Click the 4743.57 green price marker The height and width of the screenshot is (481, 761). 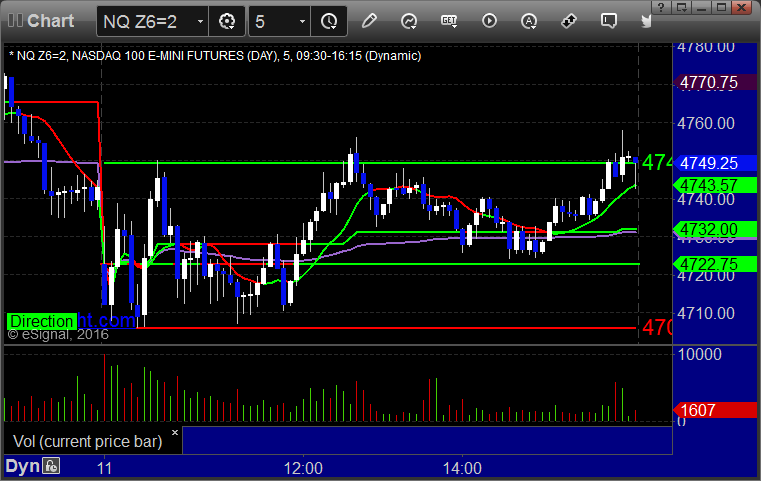[x=714, y=185]
